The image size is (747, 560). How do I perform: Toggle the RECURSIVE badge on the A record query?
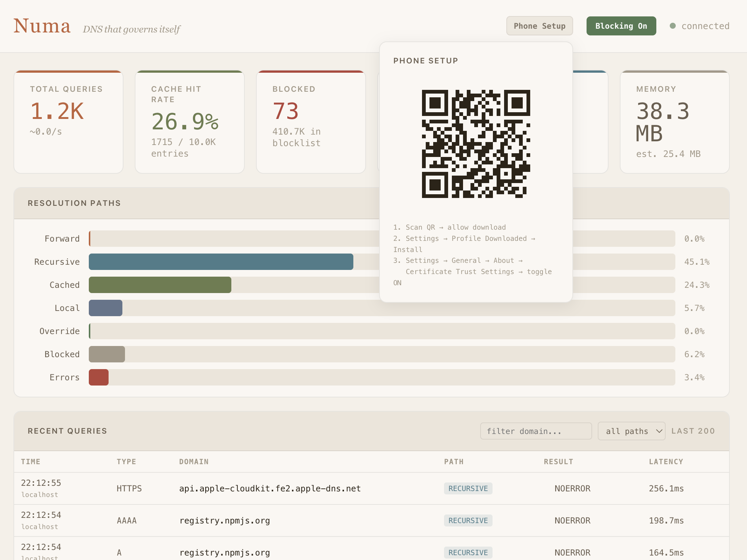[468, 552]
